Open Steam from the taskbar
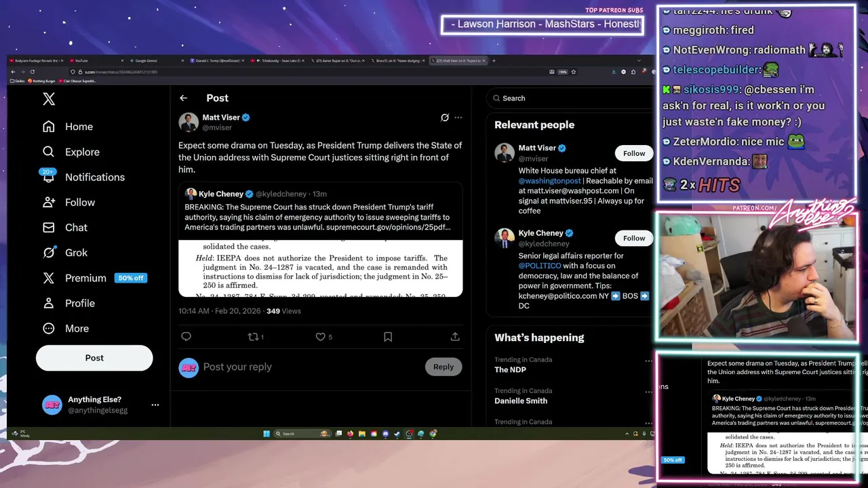Screen dimensions: 868x488 (397, 434)
